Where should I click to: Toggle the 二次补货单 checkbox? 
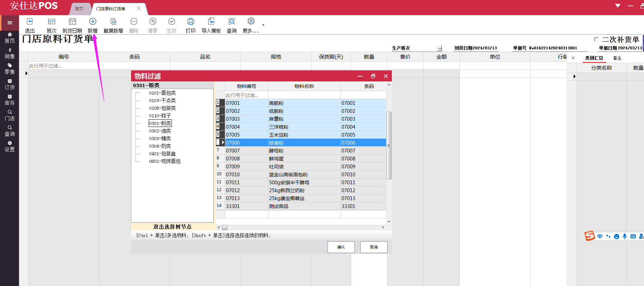coord(596,39)
